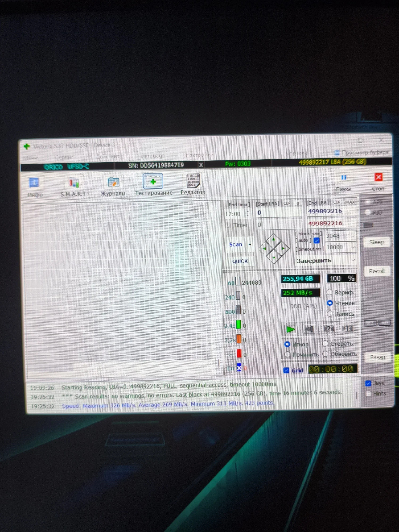
Task: Open the Language menu
Action: 153,156
